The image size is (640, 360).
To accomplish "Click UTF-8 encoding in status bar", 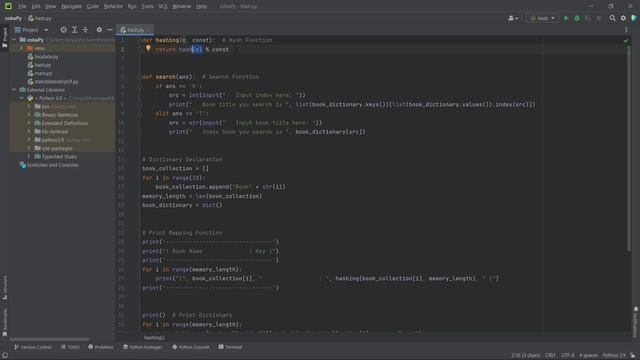I will click(x=567, y=356).
